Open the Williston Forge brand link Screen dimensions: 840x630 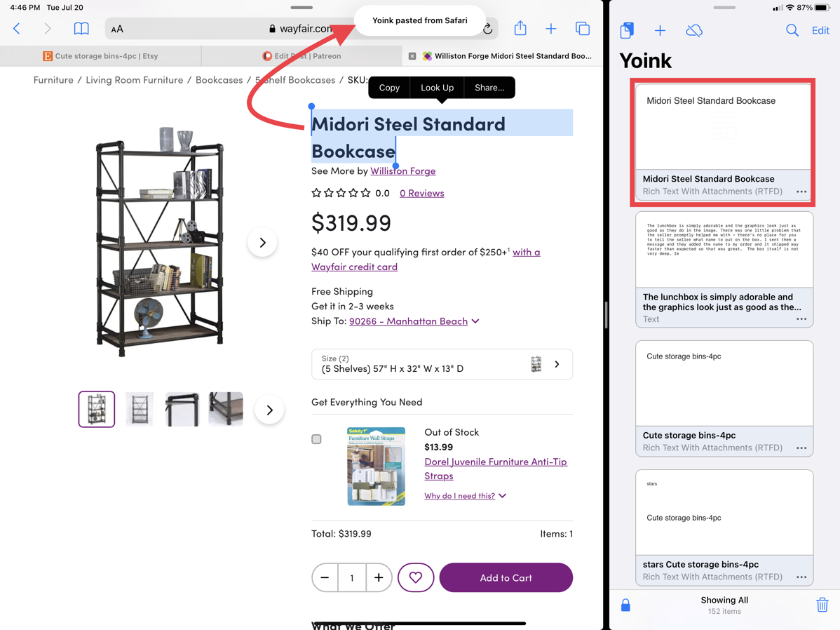click(x=403, y=170)
